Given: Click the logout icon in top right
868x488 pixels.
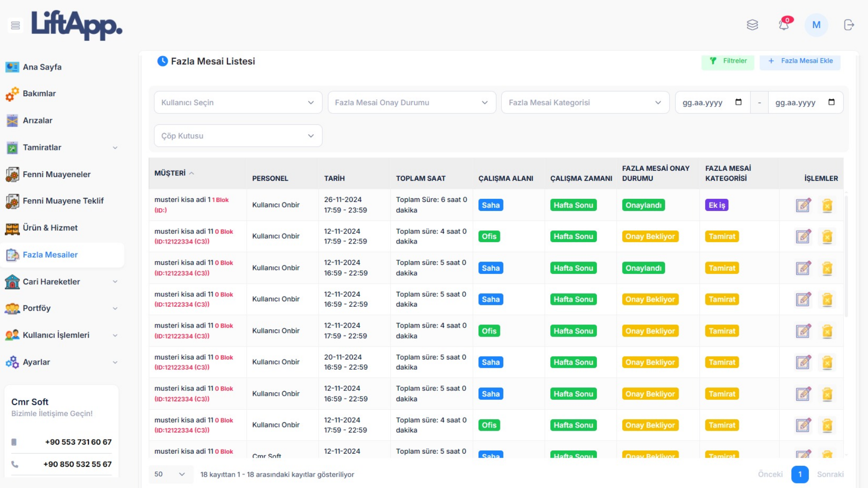Looking at the screenshot, I should (x=849, y=25).
